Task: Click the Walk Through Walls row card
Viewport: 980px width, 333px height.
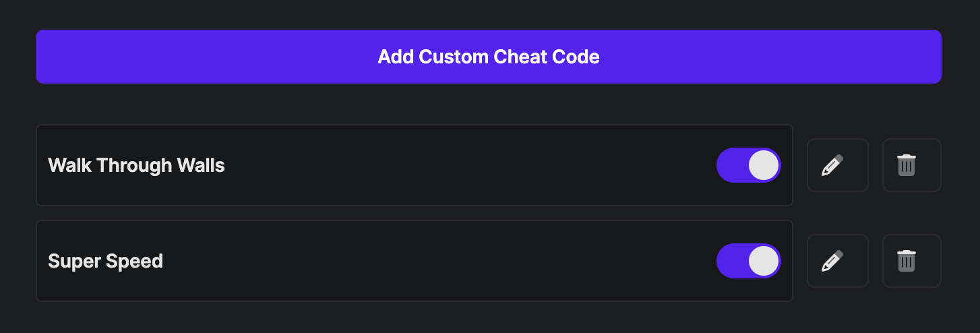Action: pos(438,165)
